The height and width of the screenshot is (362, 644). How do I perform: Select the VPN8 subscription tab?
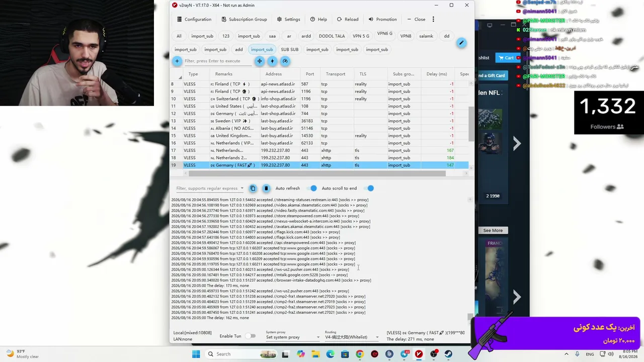406,36
